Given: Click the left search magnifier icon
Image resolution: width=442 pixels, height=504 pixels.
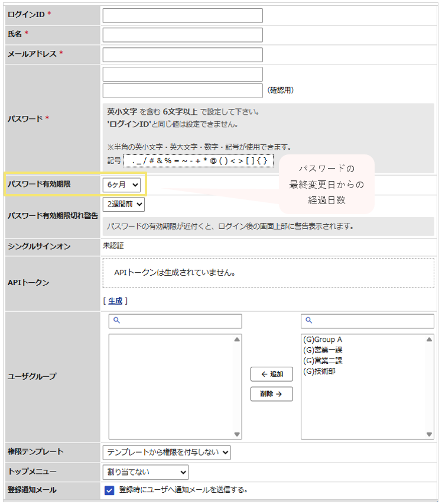Looking at the screenshot, I should [x=117, y=321].
